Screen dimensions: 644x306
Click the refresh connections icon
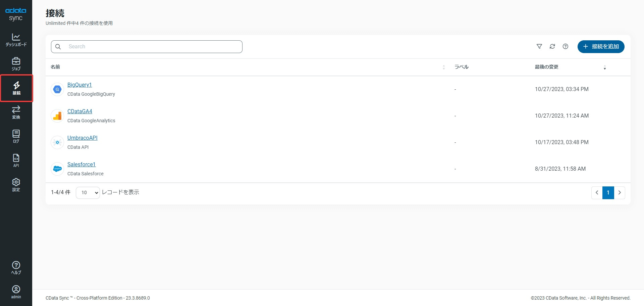552,47
